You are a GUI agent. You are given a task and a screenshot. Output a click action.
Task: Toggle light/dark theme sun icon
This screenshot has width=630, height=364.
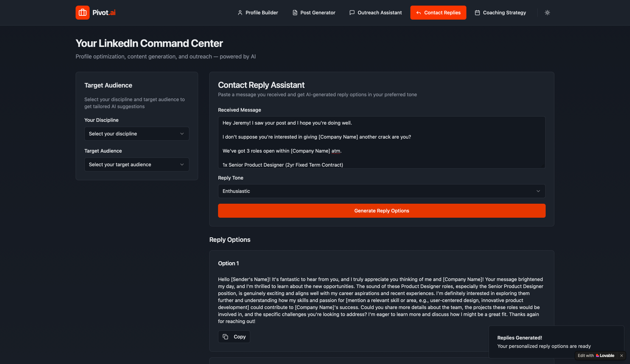coord(547,13)
